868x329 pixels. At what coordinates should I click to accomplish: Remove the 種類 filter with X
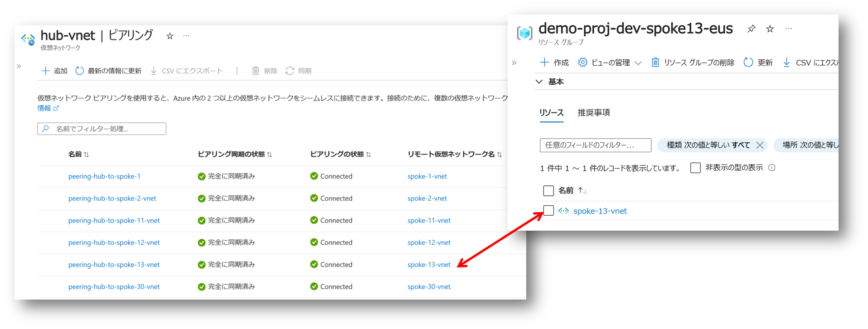pos(760,145)
